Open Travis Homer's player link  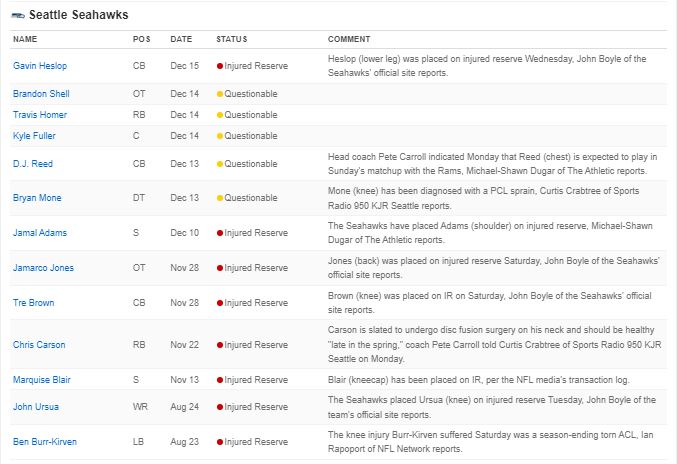coord(40,115)
